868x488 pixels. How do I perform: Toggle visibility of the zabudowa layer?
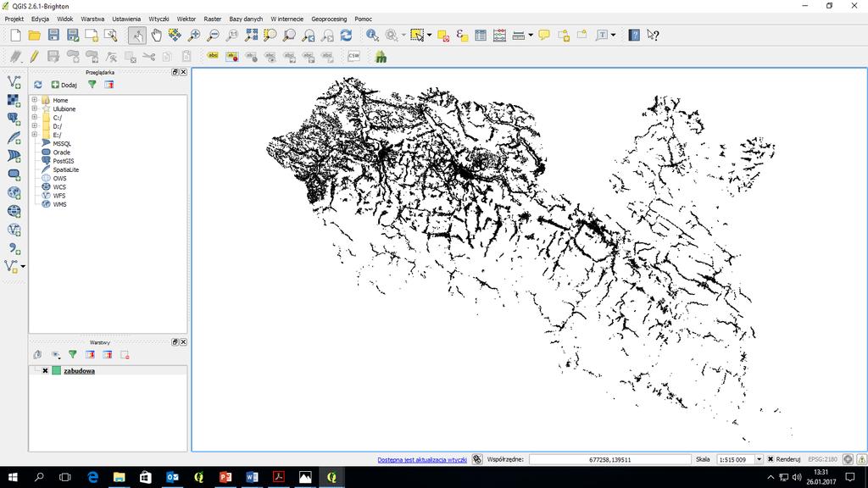coord(45,371)
